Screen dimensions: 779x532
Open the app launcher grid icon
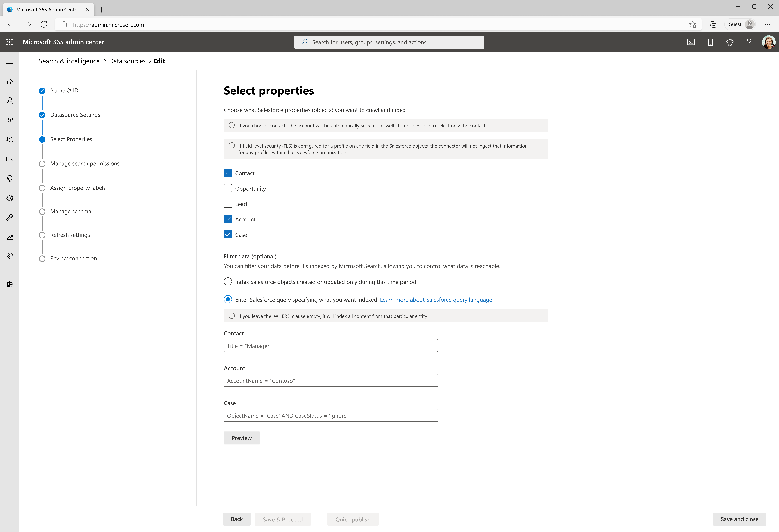click(9, 42)
